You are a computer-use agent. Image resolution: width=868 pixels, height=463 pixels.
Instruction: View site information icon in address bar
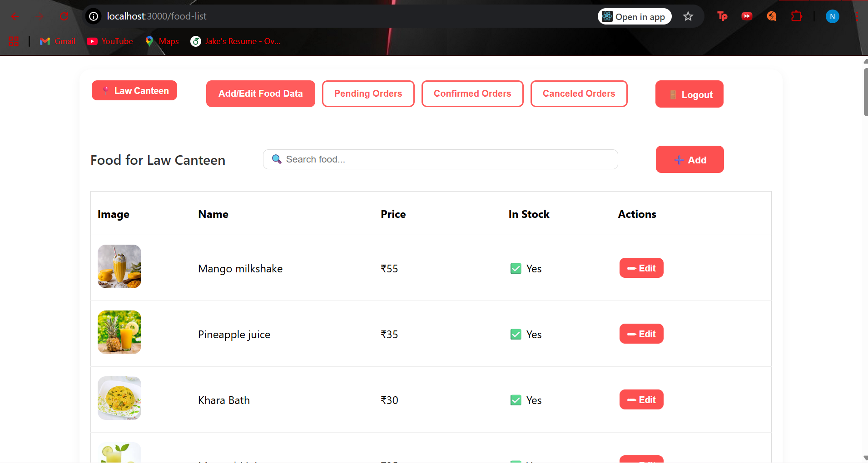tap(94, 16)
